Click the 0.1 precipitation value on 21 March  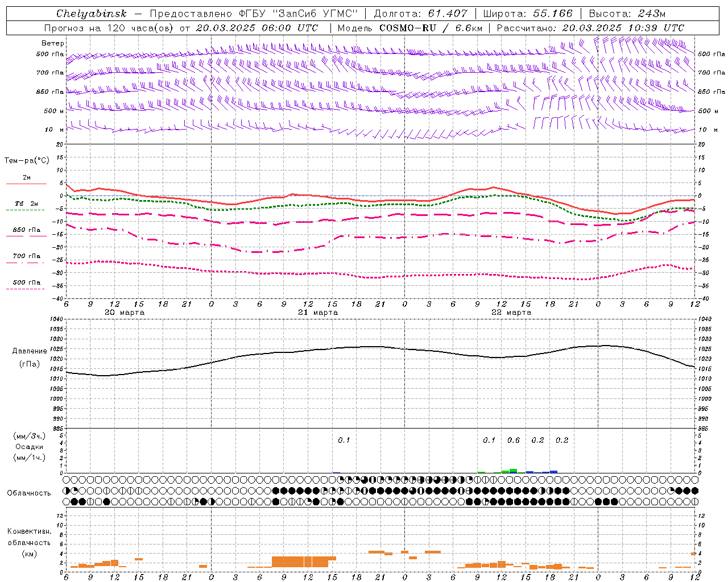(344, 440)
